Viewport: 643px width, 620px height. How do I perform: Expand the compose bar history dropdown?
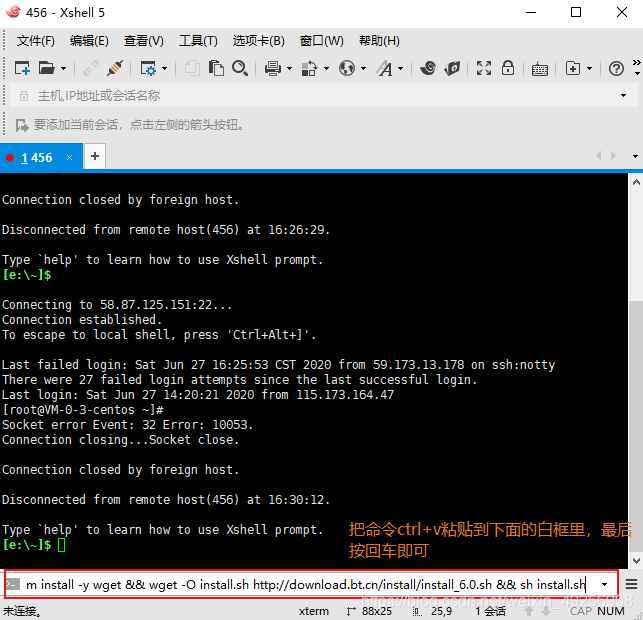pos(604,584)
